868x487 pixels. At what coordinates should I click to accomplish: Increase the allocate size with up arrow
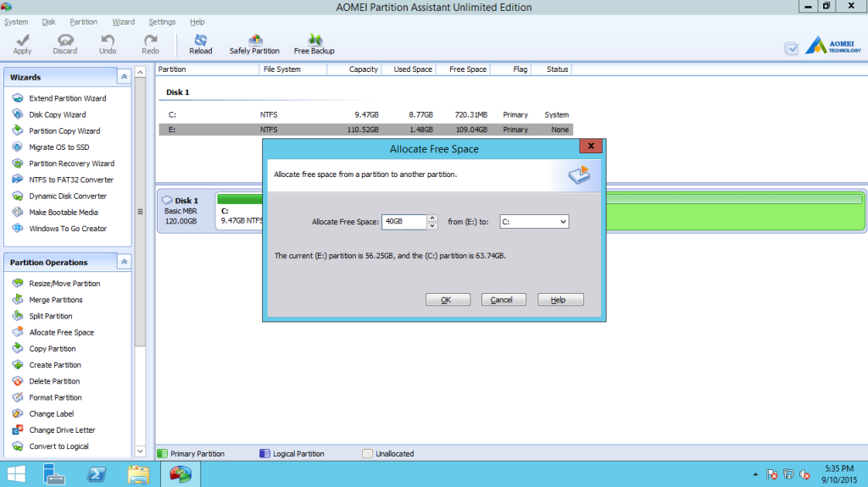(x=432, y=218)
